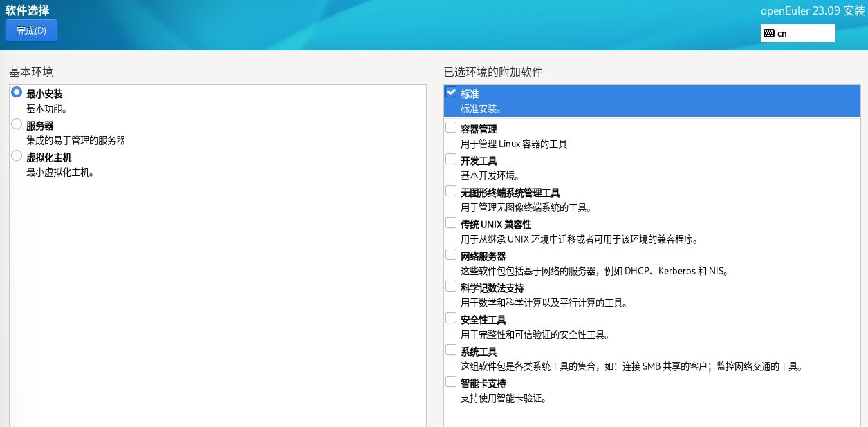Click the 基本功能。 description text
This screenshot has width=868, height=427.
tap(46, 108)
